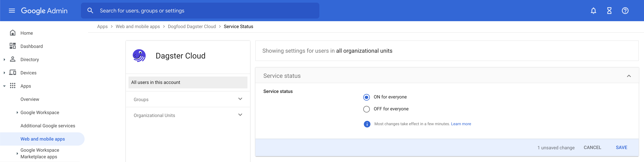Navigate to Additional Google services
Viewport: 644px width, 162px height.
coord(48,126)
